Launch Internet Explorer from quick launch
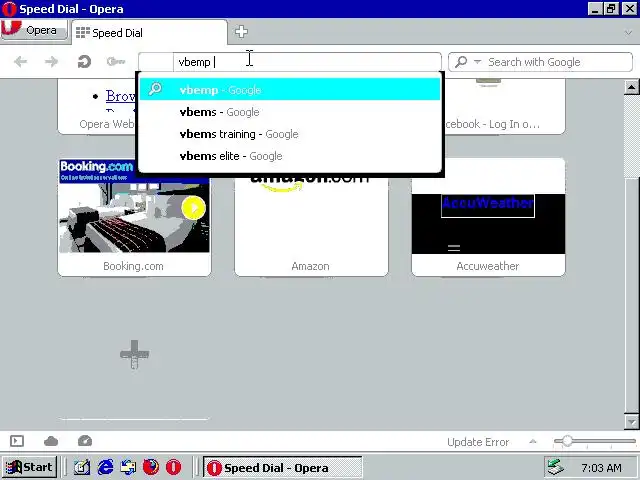The width and height of the screenshot is (640, 480). [x=105, y=467]
